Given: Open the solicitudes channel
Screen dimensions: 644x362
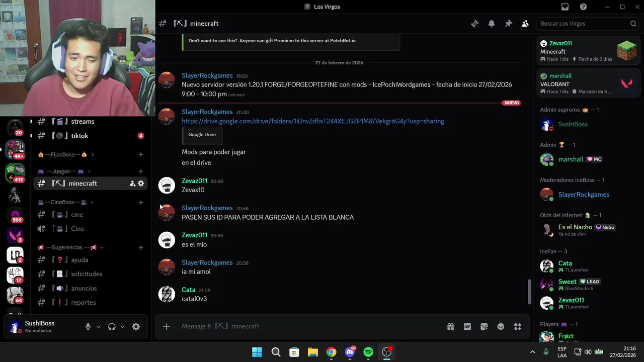Looking at the screenshot, I should click(90, 274).
